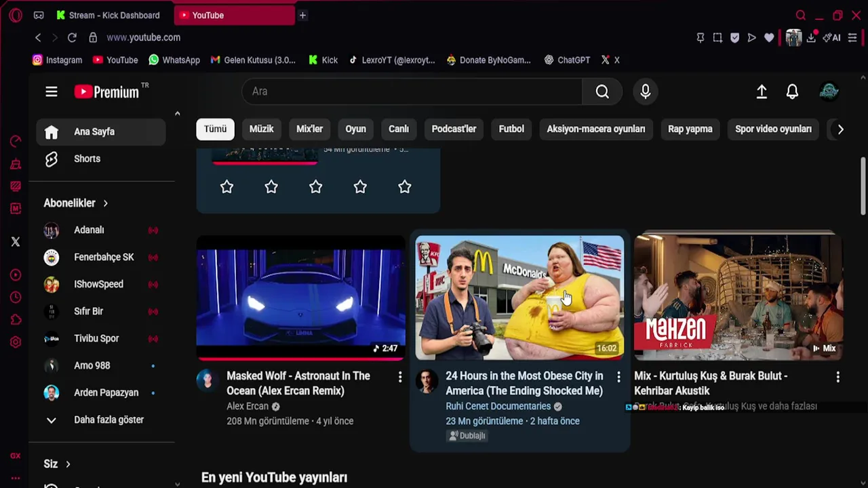Image resolution: width=868 pixels, height=488 pixels.
Task: Select the Mix'ler filter chip
Action: tap(309, 129)
